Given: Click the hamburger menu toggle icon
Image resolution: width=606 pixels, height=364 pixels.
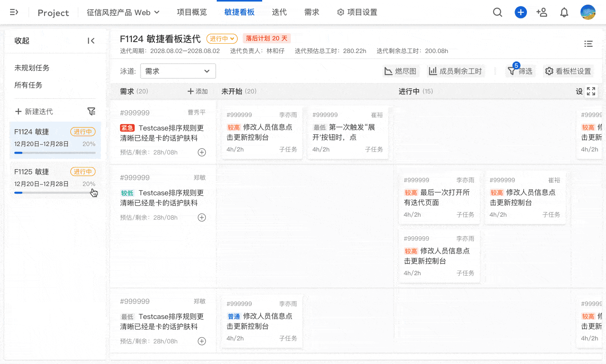Looking at the screenshot, I should pyautogui.click(x=14, y=12).
